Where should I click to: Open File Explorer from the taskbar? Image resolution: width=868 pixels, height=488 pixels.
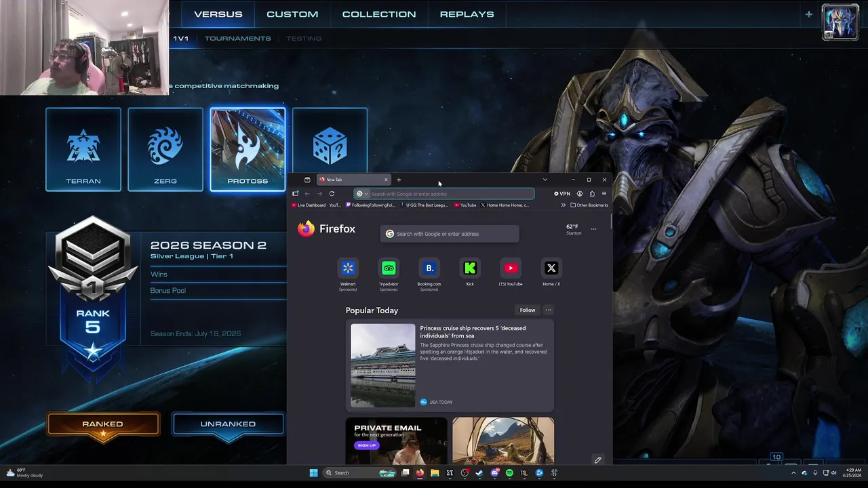pyautogui.click(x=435, y=473)
